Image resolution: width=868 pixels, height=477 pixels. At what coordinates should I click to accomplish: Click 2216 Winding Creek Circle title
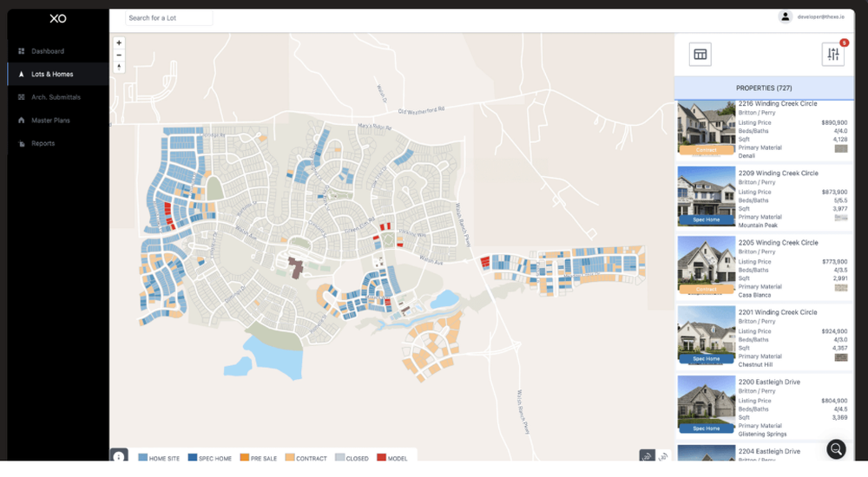(x=778, y=103)
